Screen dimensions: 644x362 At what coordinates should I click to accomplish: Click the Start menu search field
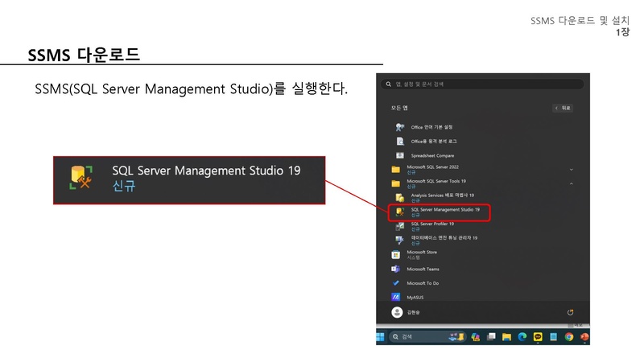[x=483, y=84]
